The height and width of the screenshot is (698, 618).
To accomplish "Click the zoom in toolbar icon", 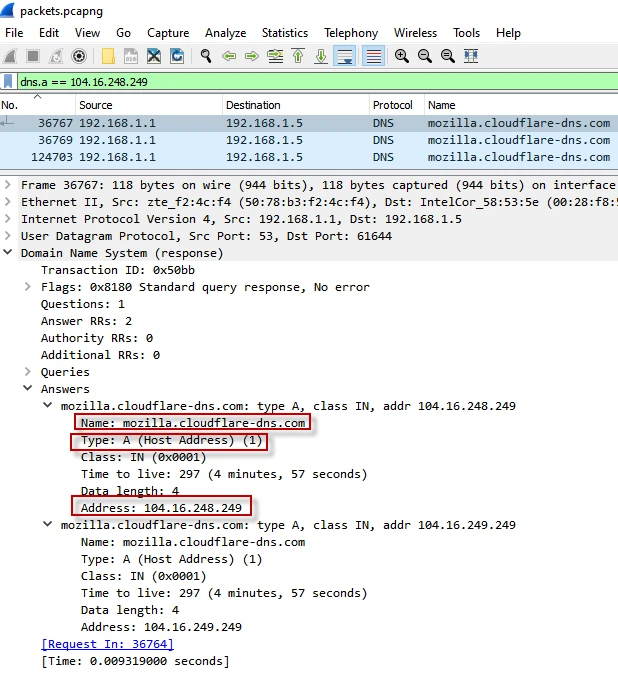I will point(402,56).
